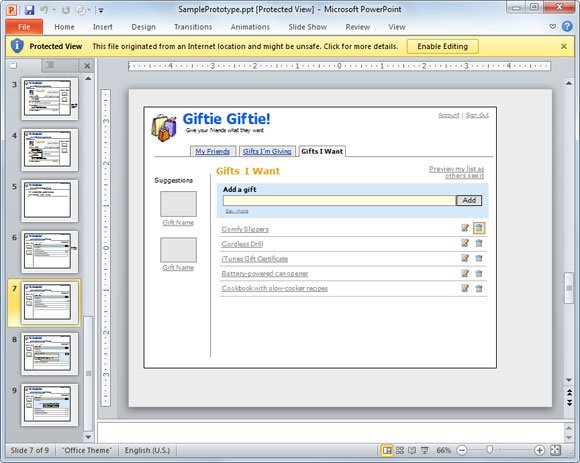580x463 pixels.
Task: Click the blue Help question mark icon
Action: click(x=567, y=26)
